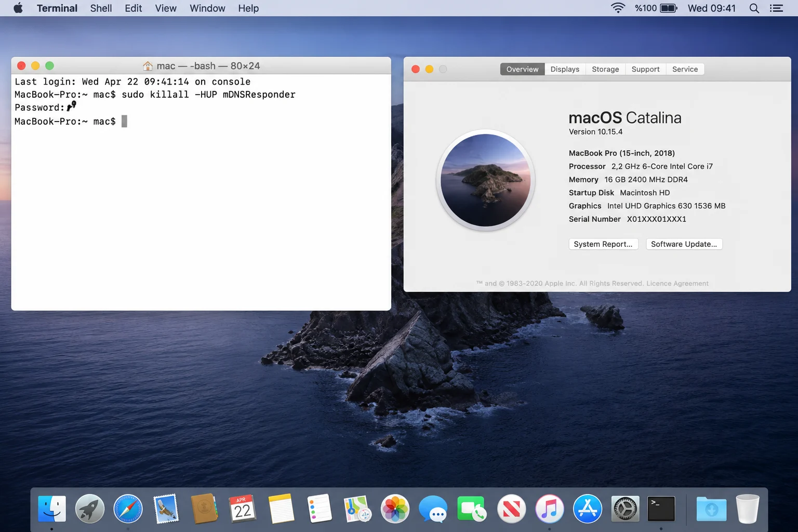Click MacBook Pro (15-inch, 2018) text
Viewport: 798px width, 532px height.
pos(622,153)
